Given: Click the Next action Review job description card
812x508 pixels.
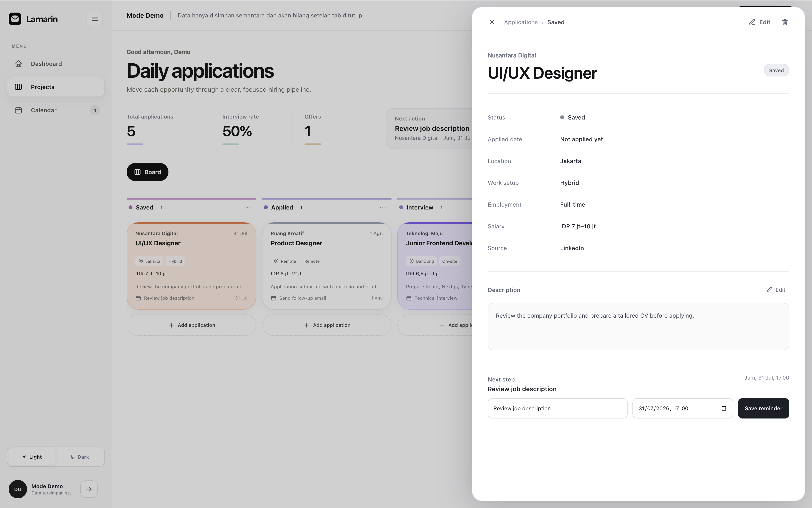Looking at the screenshot, I should tap(429, 128).
